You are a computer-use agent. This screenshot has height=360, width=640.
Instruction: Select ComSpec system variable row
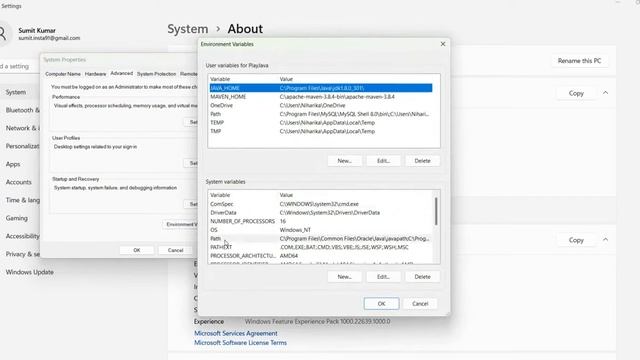[321, 204]
